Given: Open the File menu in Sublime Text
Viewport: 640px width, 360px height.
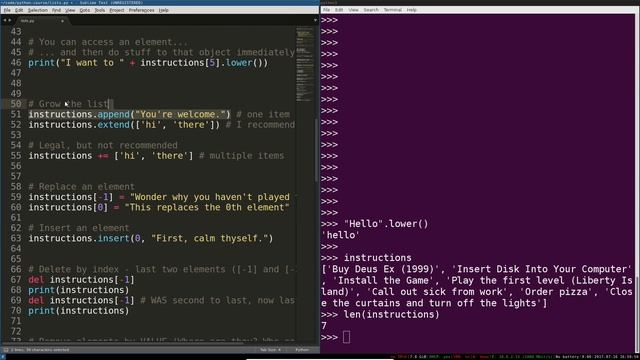Looking at the screenshot, I should pyautogui.click(x=7, y=10).
